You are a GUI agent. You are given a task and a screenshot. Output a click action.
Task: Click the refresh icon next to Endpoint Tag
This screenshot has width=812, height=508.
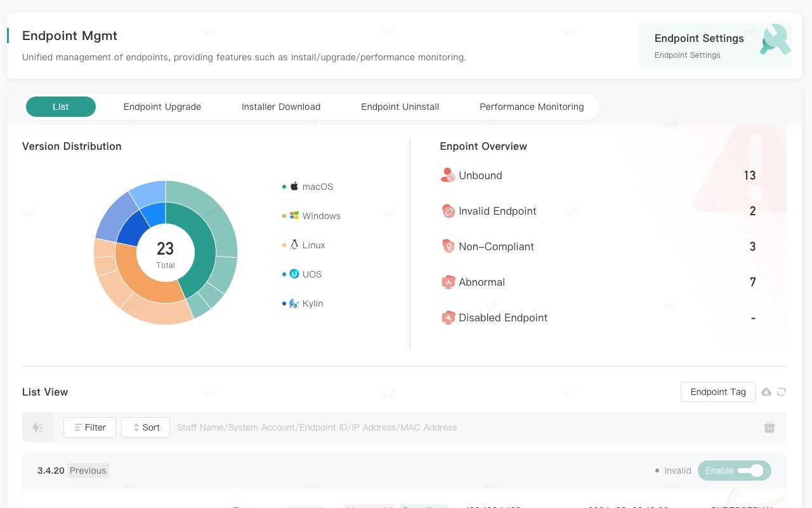[782, 392]
